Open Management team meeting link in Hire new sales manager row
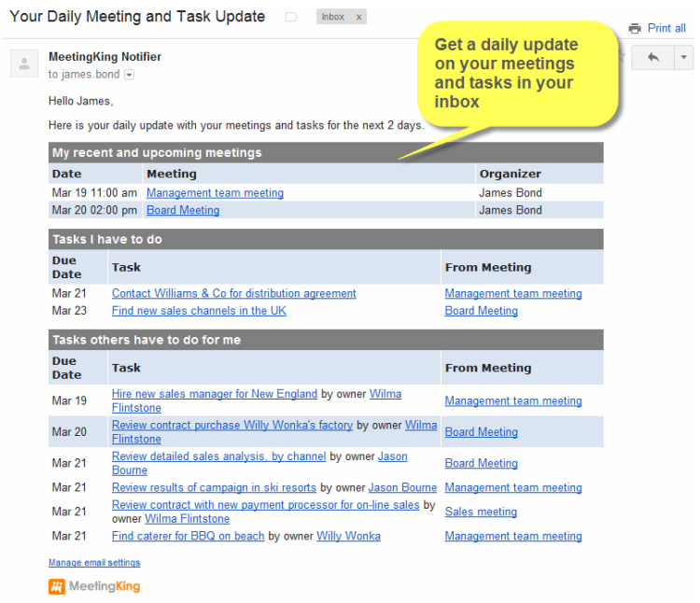Image resolution: width=700 pixels, height=603 pixels. coord(513,400)
